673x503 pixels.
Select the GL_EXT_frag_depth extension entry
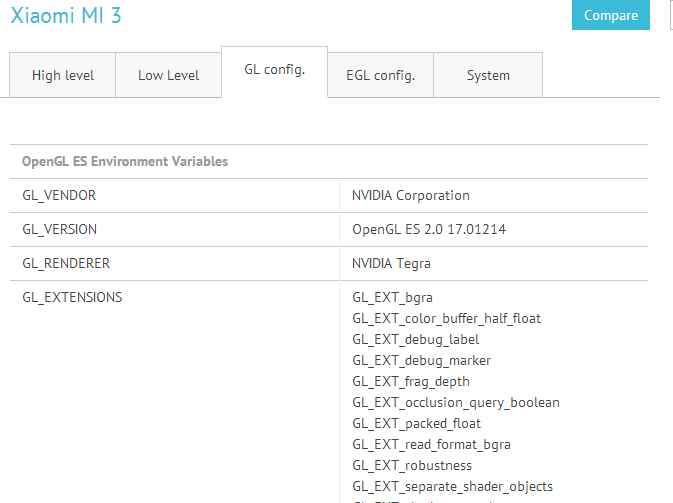coord(410,381)
